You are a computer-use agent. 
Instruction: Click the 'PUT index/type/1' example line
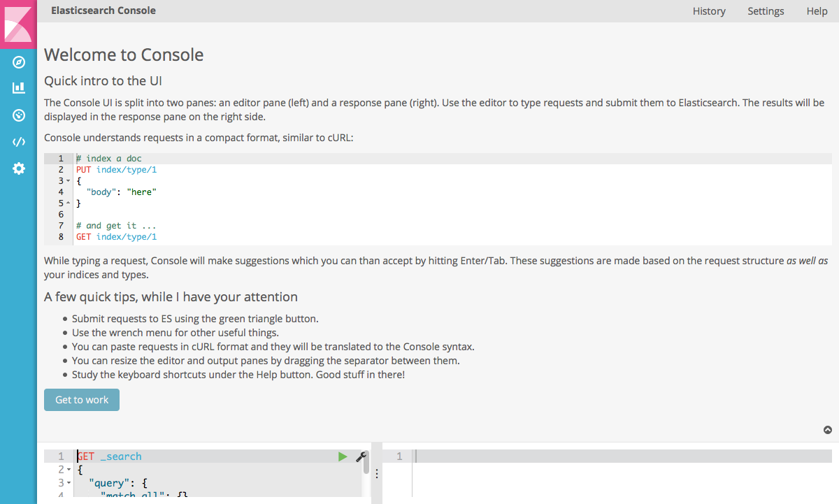tap(116, 170)
